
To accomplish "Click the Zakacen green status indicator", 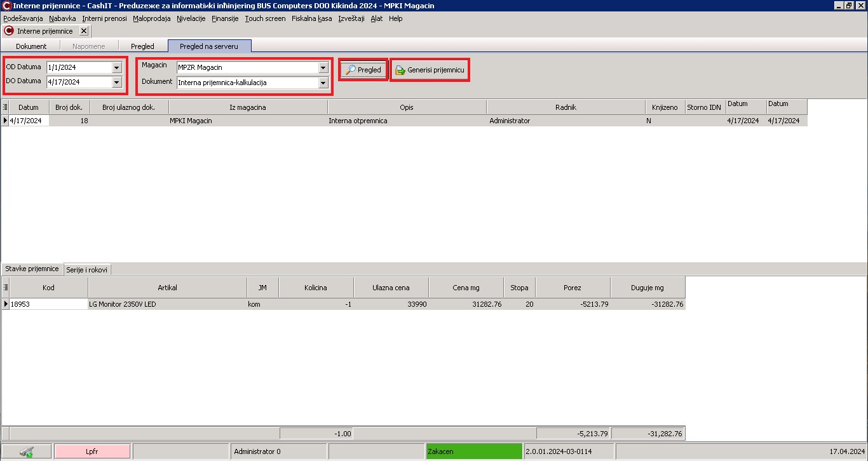I will pyautogui.click(x=474, y=452).
